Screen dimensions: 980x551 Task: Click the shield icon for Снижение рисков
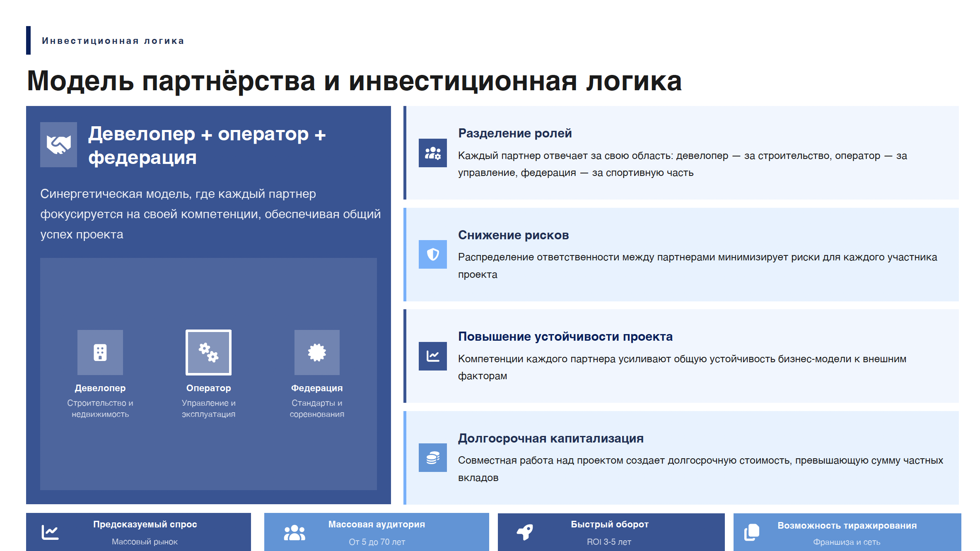pyautogui.click(x=432, y=254)
